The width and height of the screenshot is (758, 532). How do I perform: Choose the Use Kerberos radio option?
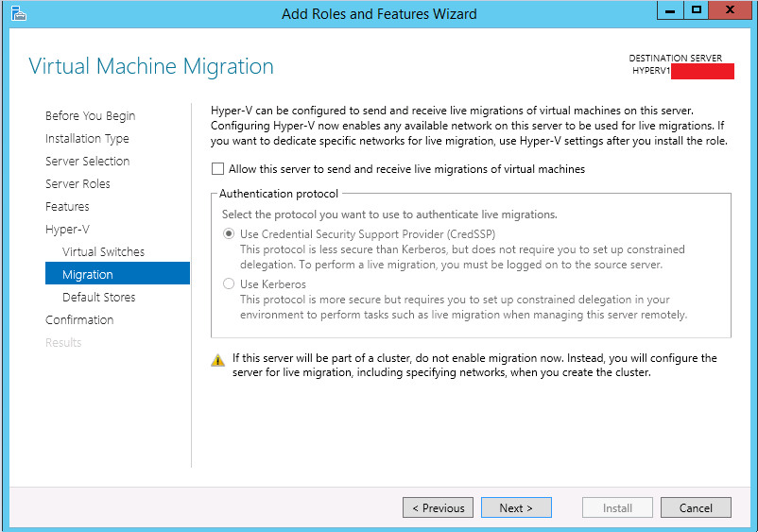pos(229,283)
